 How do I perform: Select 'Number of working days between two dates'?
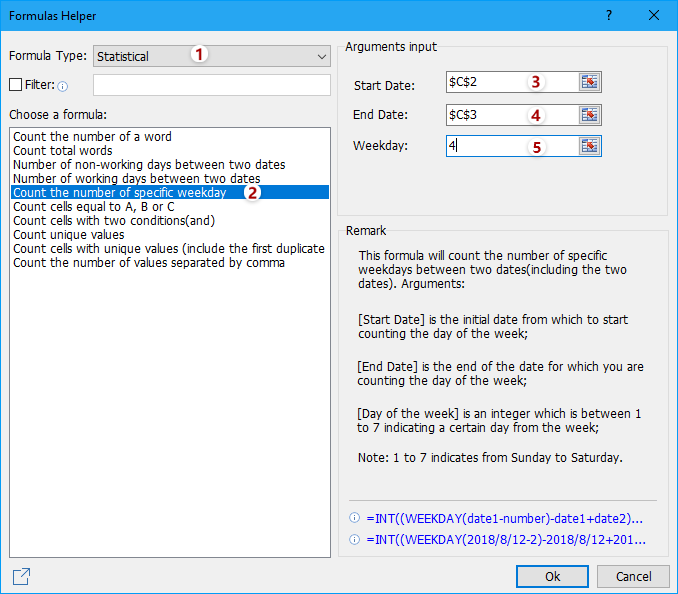click(x=136, y=179)
